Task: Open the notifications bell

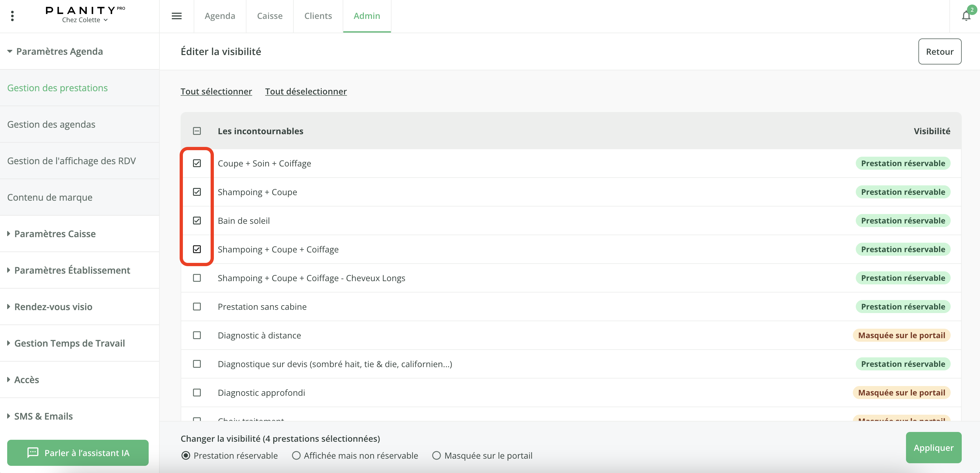Action: (966, 16)
